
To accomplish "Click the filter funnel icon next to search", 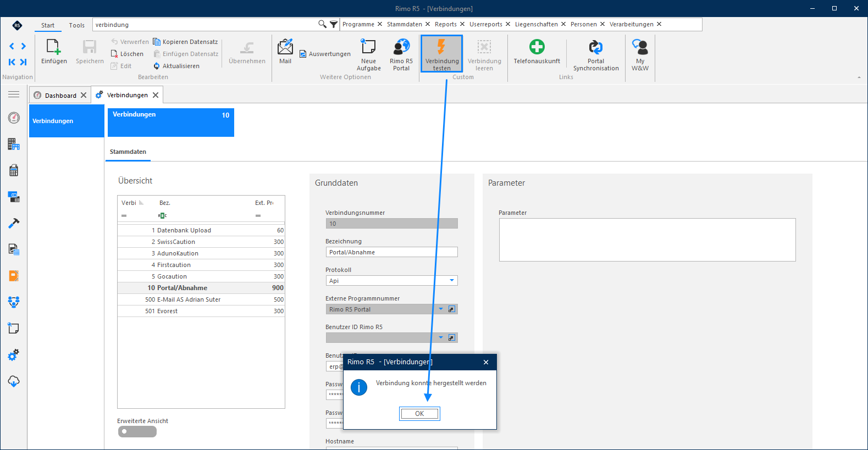I will point(334,24).
